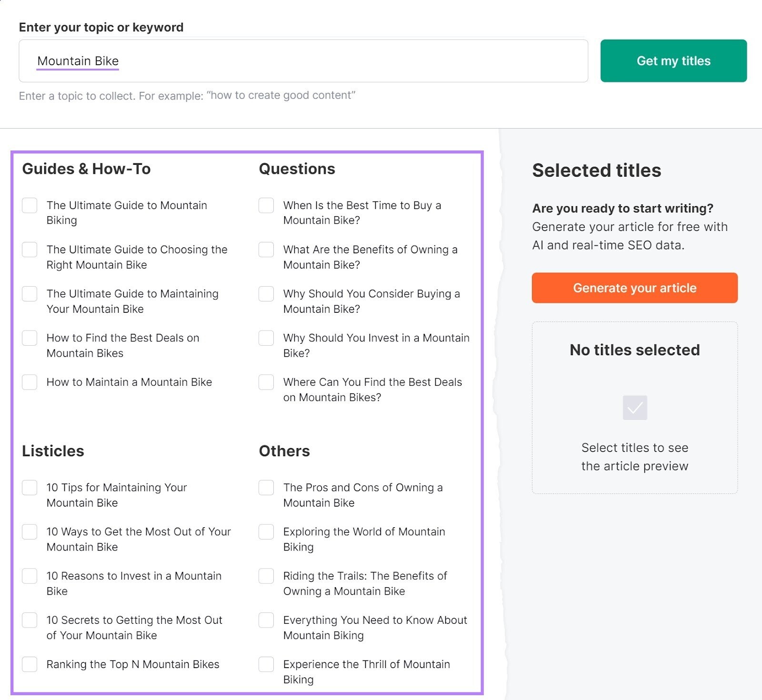The image size is (762, 700).
Task: Click 'Ranking the Top N Mountain Bikes' title text
Action: click(x=133, y=665)
